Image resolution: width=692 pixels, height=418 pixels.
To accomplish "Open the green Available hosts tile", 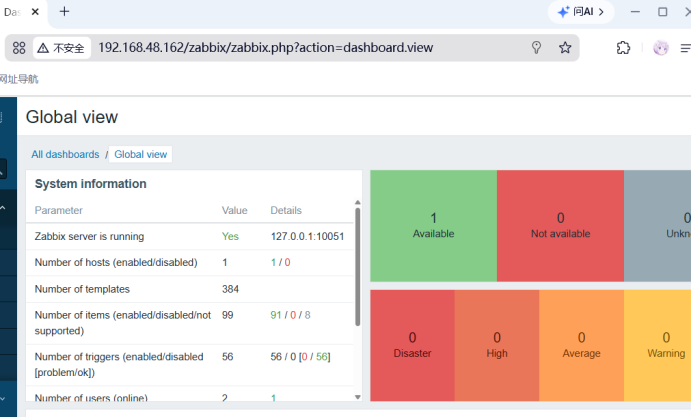I will click(433, 226).
